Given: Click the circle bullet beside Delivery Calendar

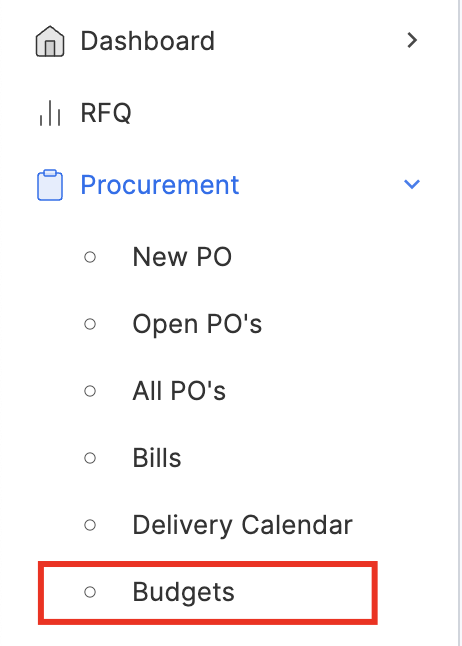Looking at the screenshot, I should 90,525.
